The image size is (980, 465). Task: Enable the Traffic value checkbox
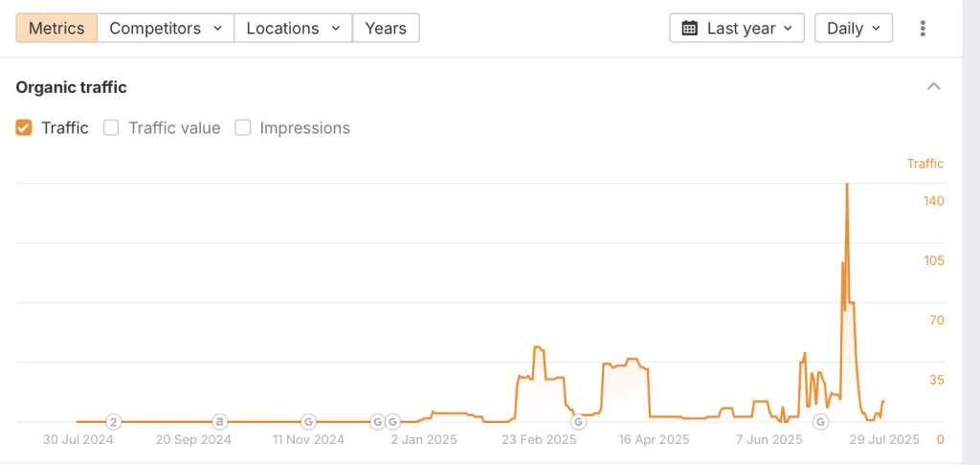[111, 128]
